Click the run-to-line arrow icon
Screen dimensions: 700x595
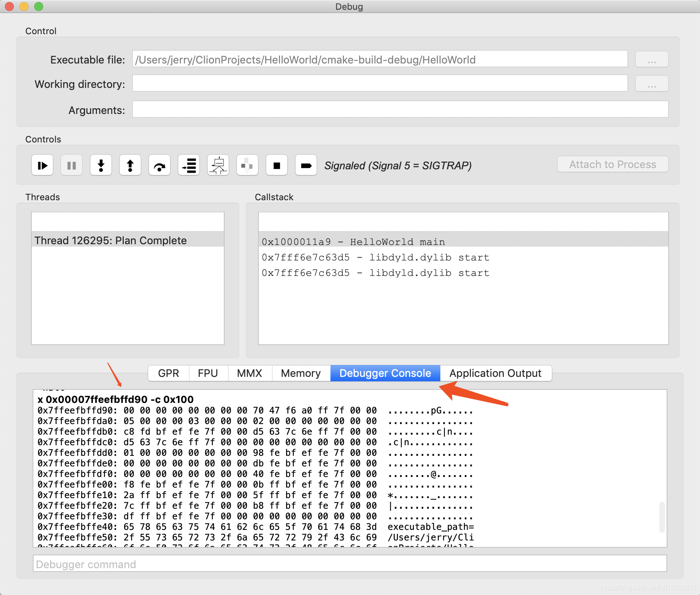[306, 165]
